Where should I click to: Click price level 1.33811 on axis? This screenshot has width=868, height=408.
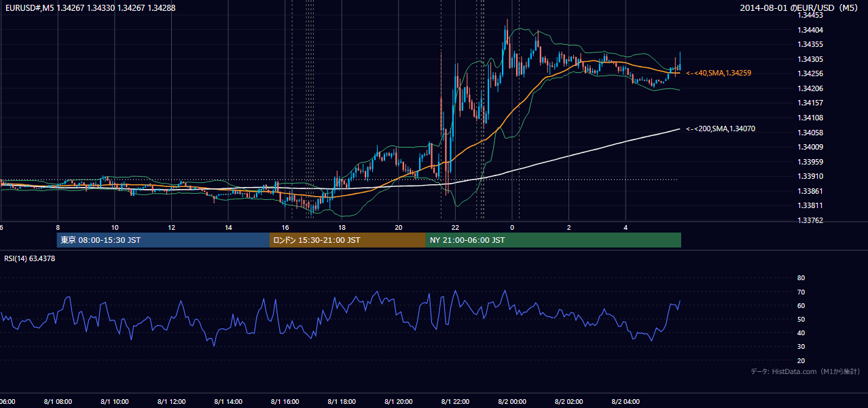(x=810, y=205)
